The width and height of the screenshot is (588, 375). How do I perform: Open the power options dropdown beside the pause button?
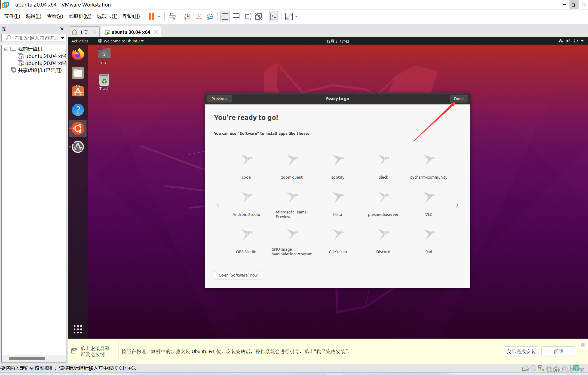tap(159, 17)
